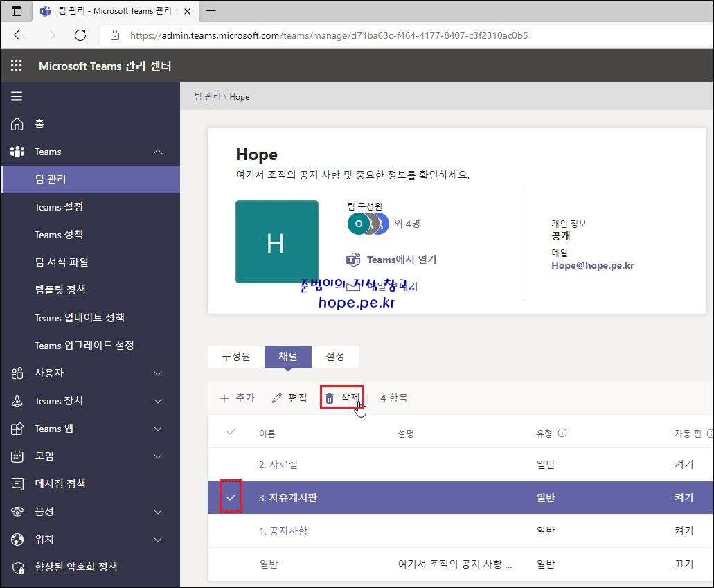The image size is (714, 588).
Task: Expand the Teams 앱 section chevron
Action: (158, 429)
